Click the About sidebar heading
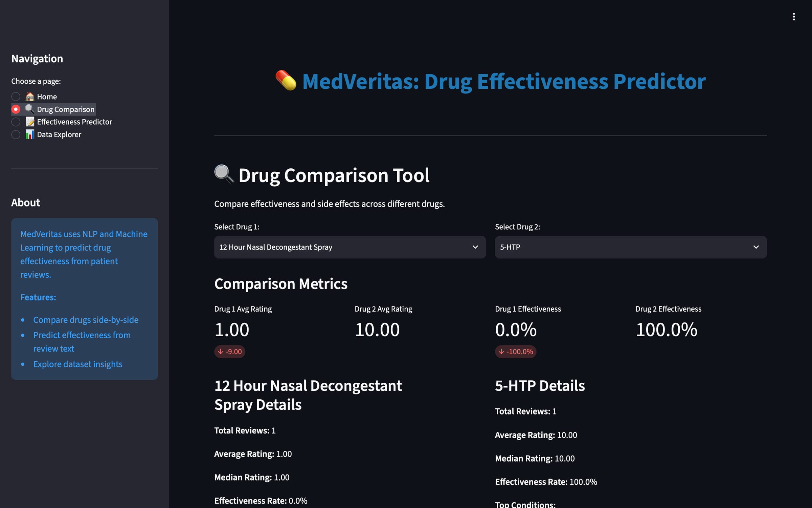 click(26, 203)
